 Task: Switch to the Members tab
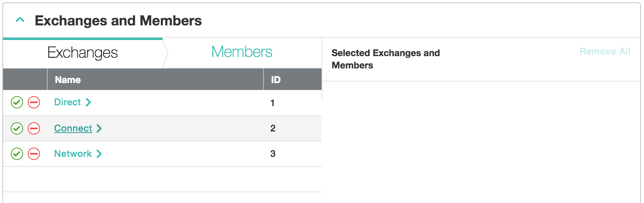click(x=242, y=52)
